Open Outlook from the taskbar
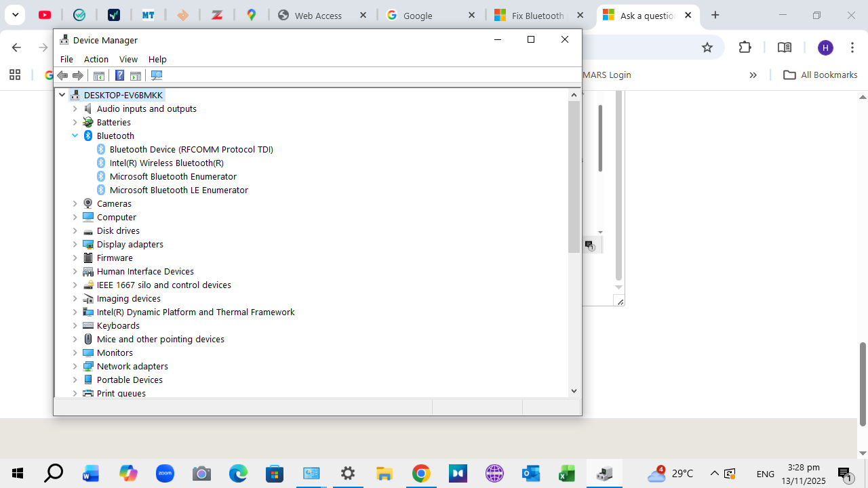 (x=531, y=474)
